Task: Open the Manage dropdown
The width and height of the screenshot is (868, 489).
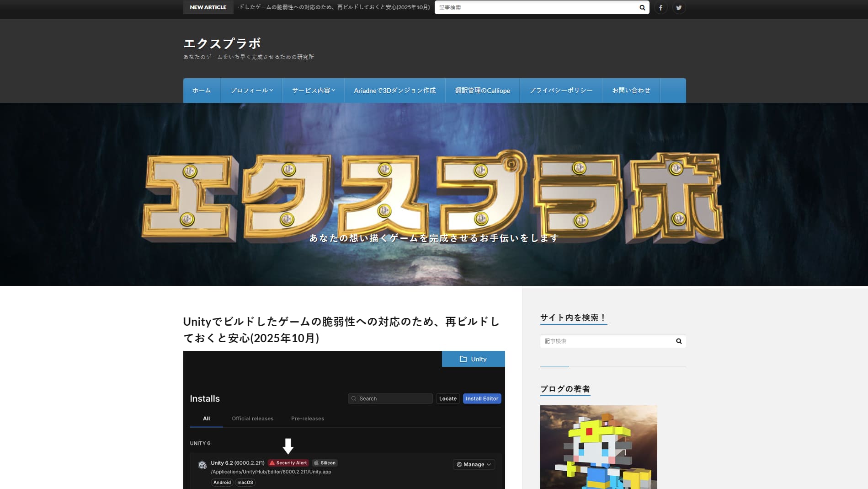Action: (x=474, y=464)
